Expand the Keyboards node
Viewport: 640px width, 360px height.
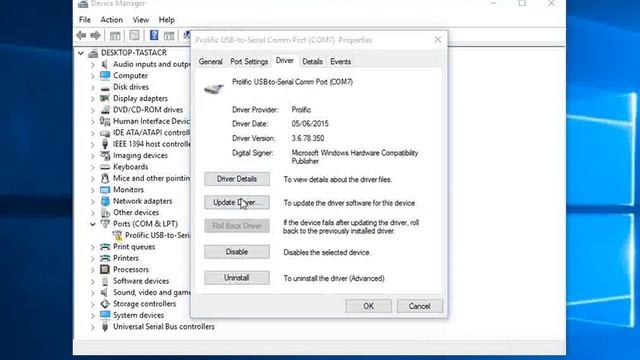click(x=93, y=167)
